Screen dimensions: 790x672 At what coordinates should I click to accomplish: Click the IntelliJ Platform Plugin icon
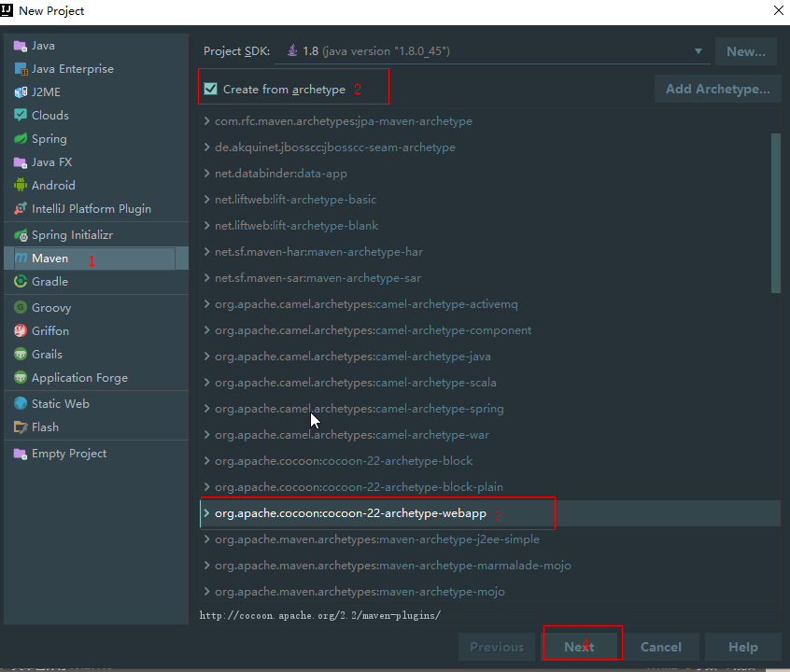[x=21, y=208]
